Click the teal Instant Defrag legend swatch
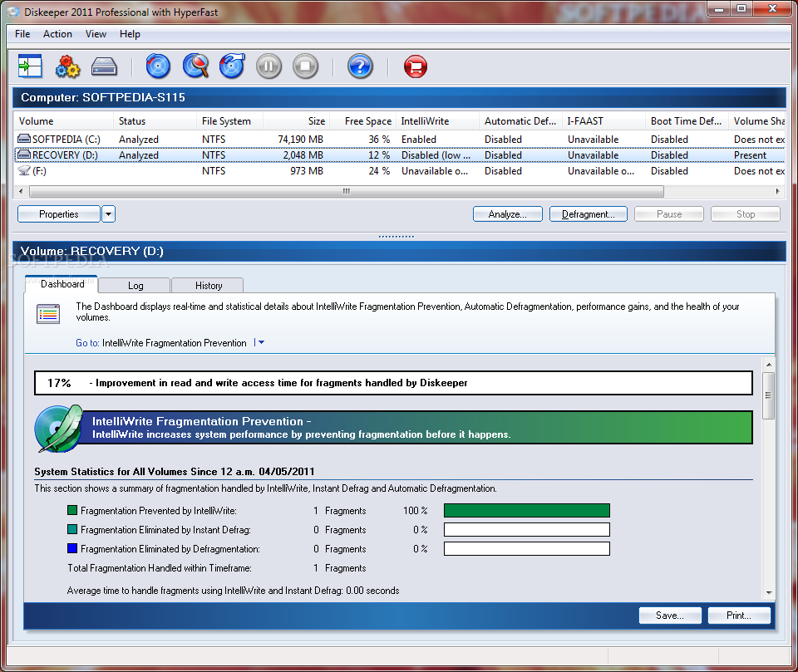This screenshot has width=798, height=672. tap(72, 529)
